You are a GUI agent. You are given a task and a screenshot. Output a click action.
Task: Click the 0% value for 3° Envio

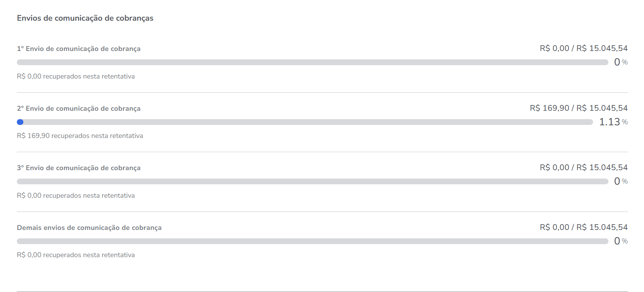pos(620,181)
